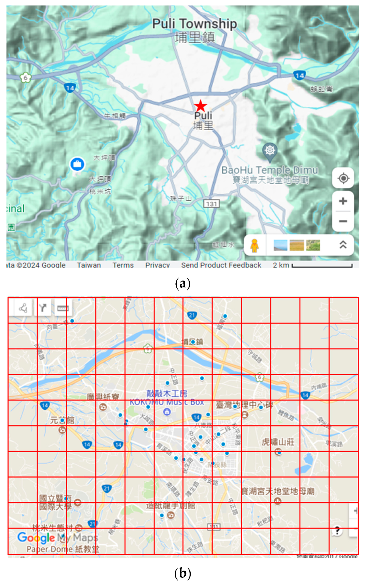The height and width of the screenshot is (588, 365).
Task: Click the KOKOMU Music Box shop pin
Action: [167, 411]
